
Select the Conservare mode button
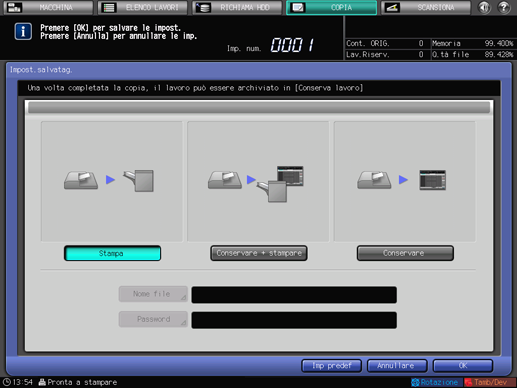[x=405, y=253]
